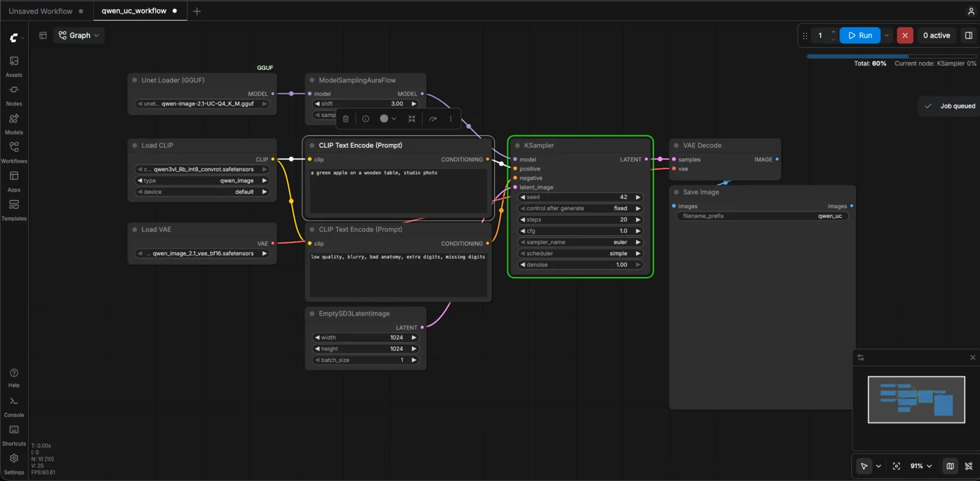Adjust the denoise 1.00 field
Image resolution: width=980 pixels, height=481 pixels.
pyautogui.click(x=580, y=265)
